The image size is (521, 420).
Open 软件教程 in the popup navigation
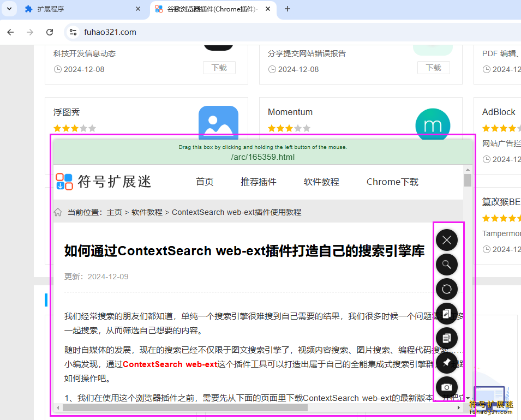coord(321,182)
